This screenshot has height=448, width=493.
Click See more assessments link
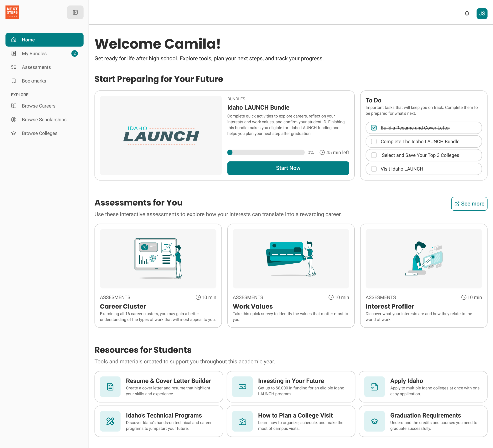pos(469,203)
